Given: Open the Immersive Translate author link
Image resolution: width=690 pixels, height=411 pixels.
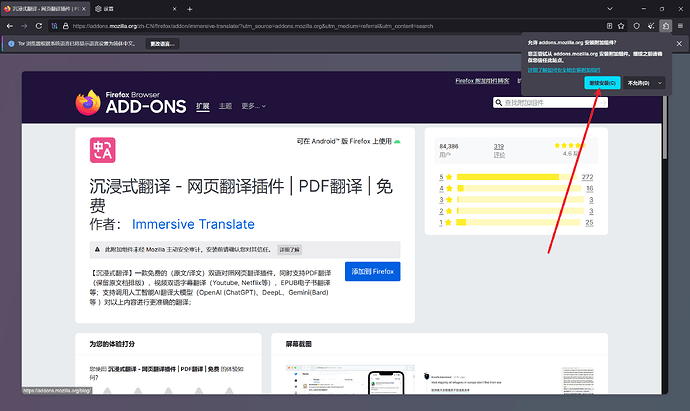Looking at the screenshot, I should (x=193, y=224).
